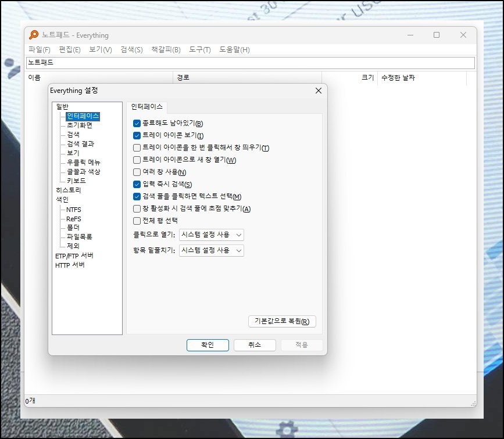Select 보기 in settings tree
Image resolution: width=504 pixels, height=439 pixels.
pyautogui.click(x=73, y=153)
